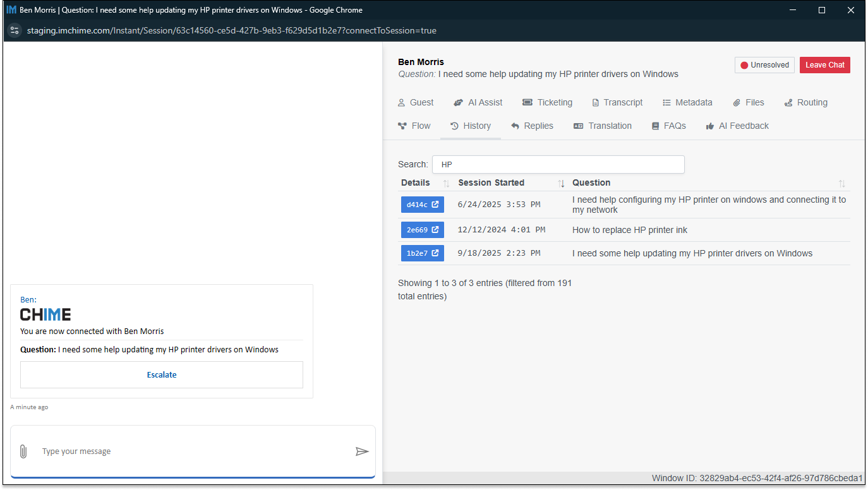Click the Flow tab diagram icon
This screenshot has height=490, width=868.
click(x=402, y=126)
